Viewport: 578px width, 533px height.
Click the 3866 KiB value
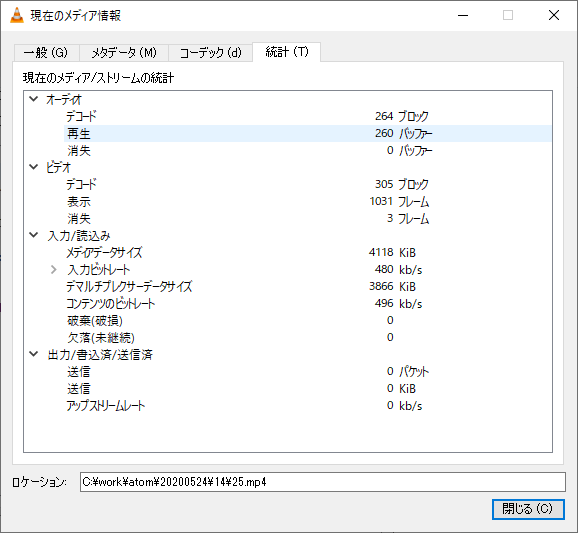(392, 286)
